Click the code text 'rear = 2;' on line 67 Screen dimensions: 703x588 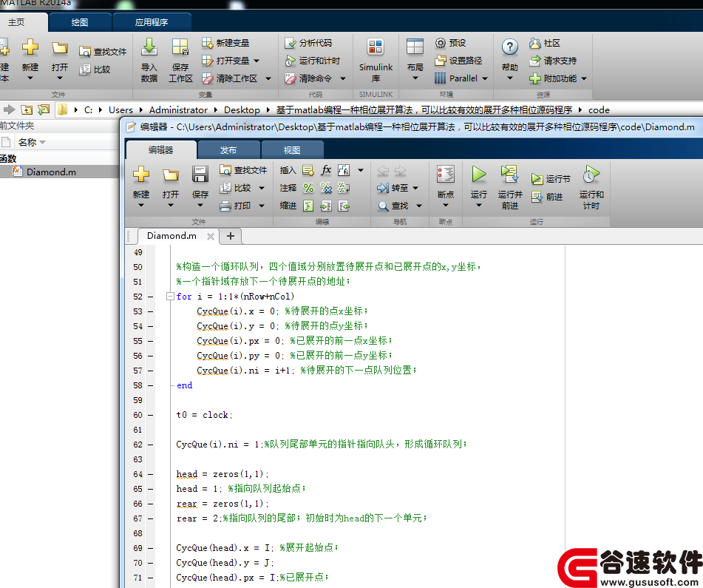point(197,518)
